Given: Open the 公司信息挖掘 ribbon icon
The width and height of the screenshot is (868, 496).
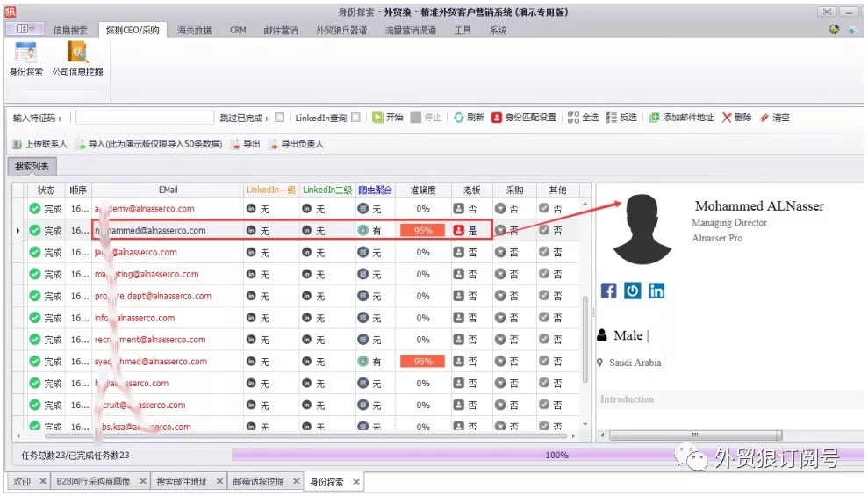Looking at the screenshot, I should tap(77, 59).
